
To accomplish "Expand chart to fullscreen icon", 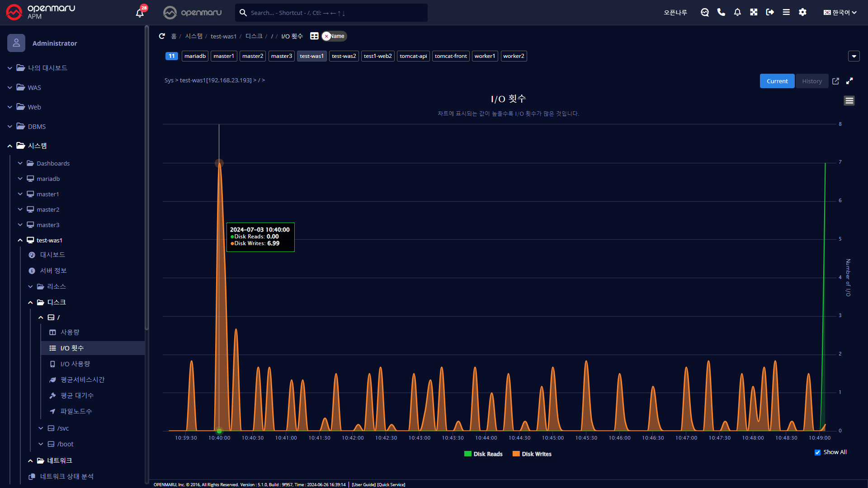I will point(849,81).
